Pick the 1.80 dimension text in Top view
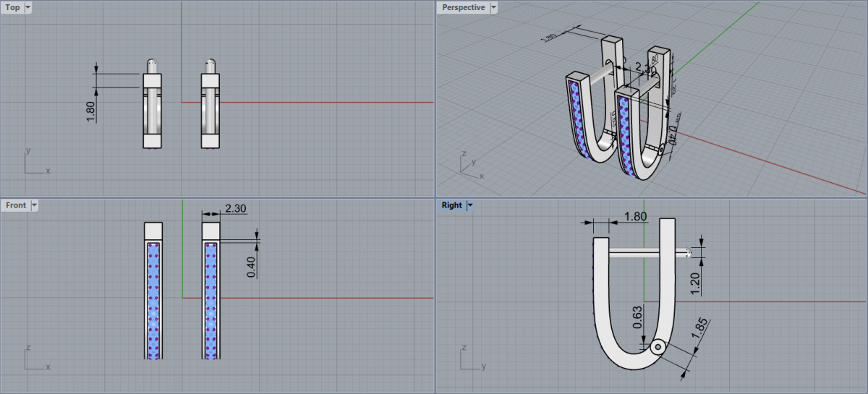 coord(91,111)
